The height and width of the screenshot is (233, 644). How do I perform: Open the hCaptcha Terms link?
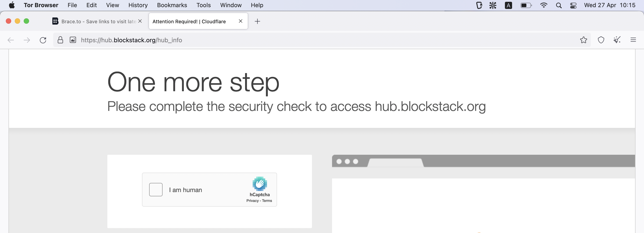pyautogui.click(x=267, y=201)
